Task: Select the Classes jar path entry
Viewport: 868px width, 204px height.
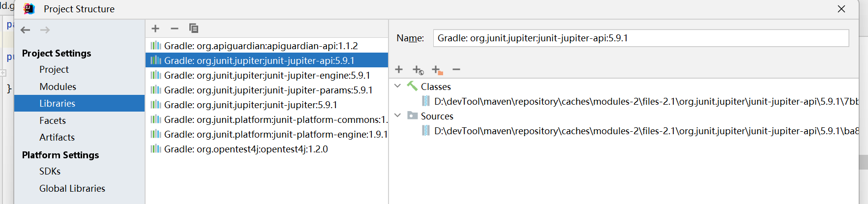Action: 646,101
